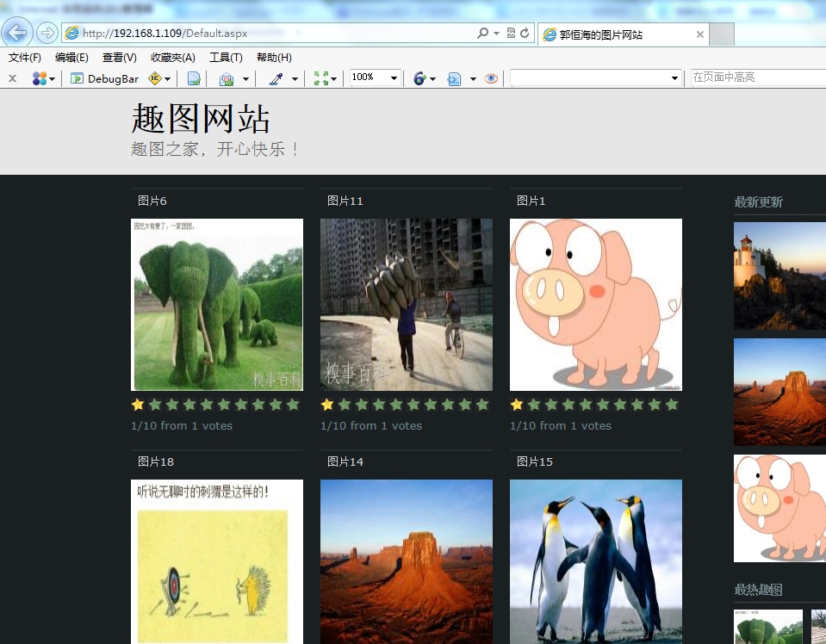Open the zoom level 100% dropdown
Image resolution: width=826 pixels, height=644 pixels.
374,77
